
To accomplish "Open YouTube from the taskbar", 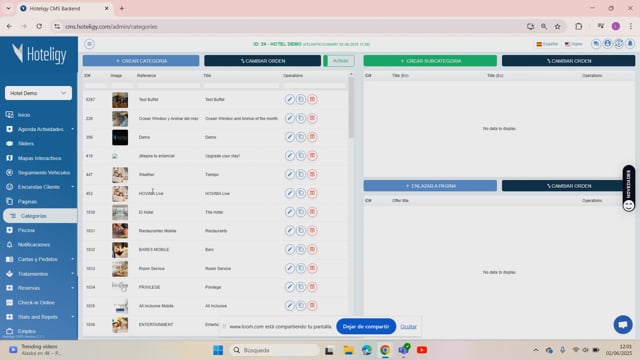I will [x=422, y=350].
